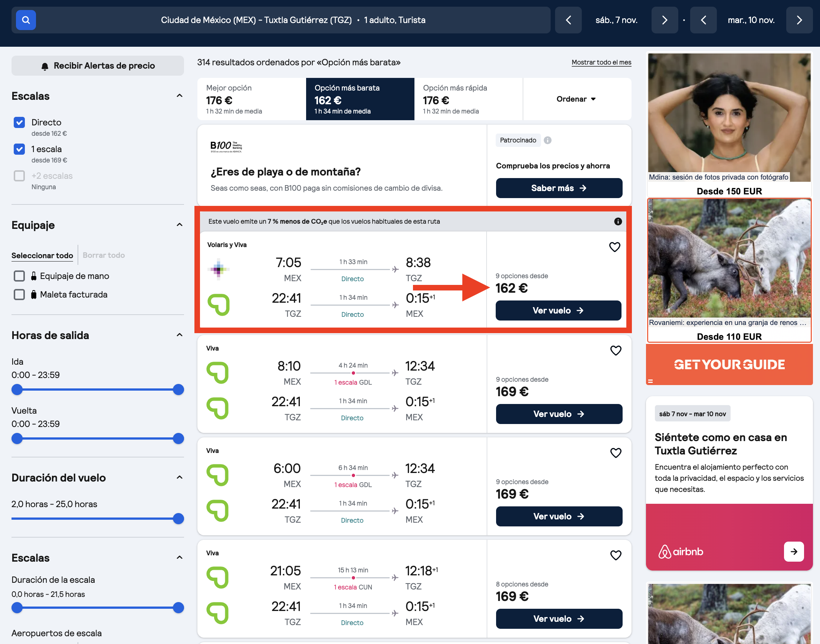Click the Ida right slider handle
This screenshot has width=820, height=644.
point(178,390)
